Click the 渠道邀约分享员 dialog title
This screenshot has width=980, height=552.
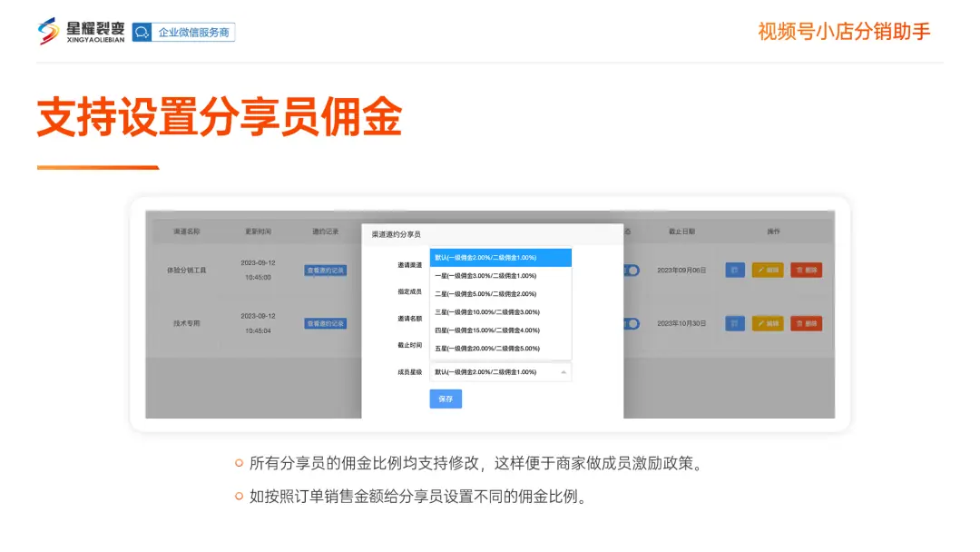pyautogui.click(x=397, y=234)
